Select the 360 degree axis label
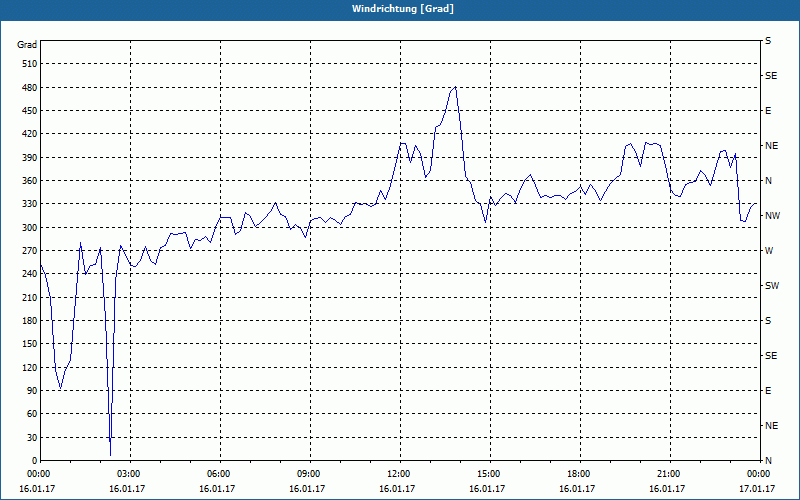The width and height of the screenshot is (800, 500). point(30,181)
